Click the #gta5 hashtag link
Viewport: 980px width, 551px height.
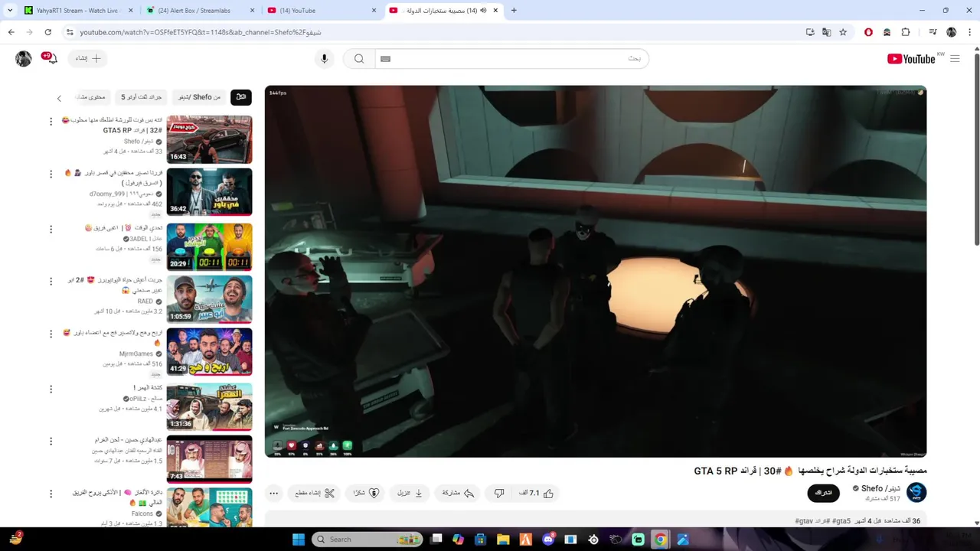[841, 521]
